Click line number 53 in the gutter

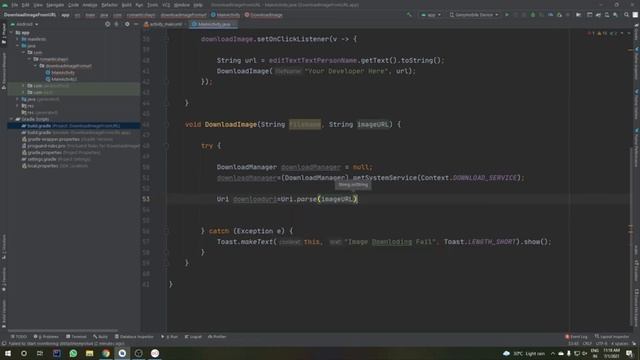146,199
